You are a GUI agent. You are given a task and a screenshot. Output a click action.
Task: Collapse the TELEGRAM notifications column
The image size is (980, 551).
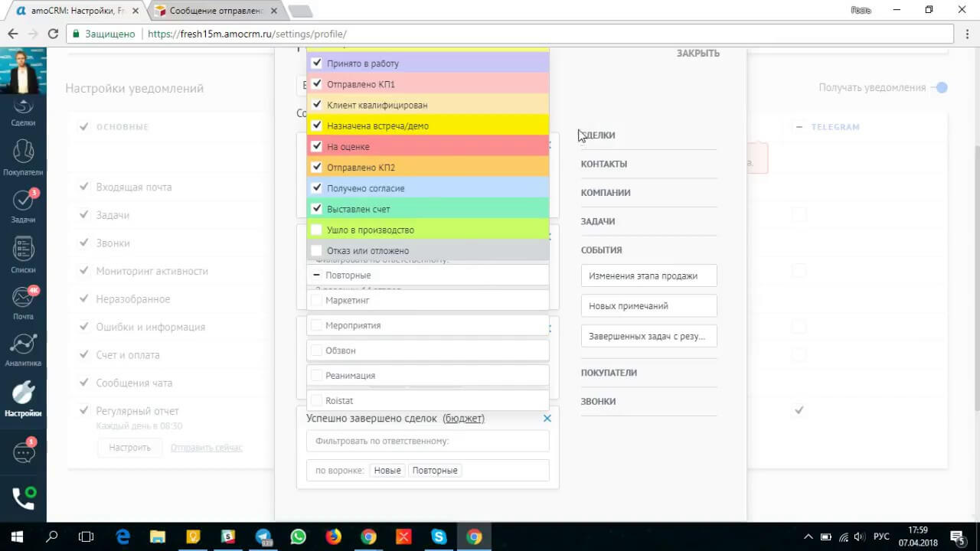tap(799, 126)
